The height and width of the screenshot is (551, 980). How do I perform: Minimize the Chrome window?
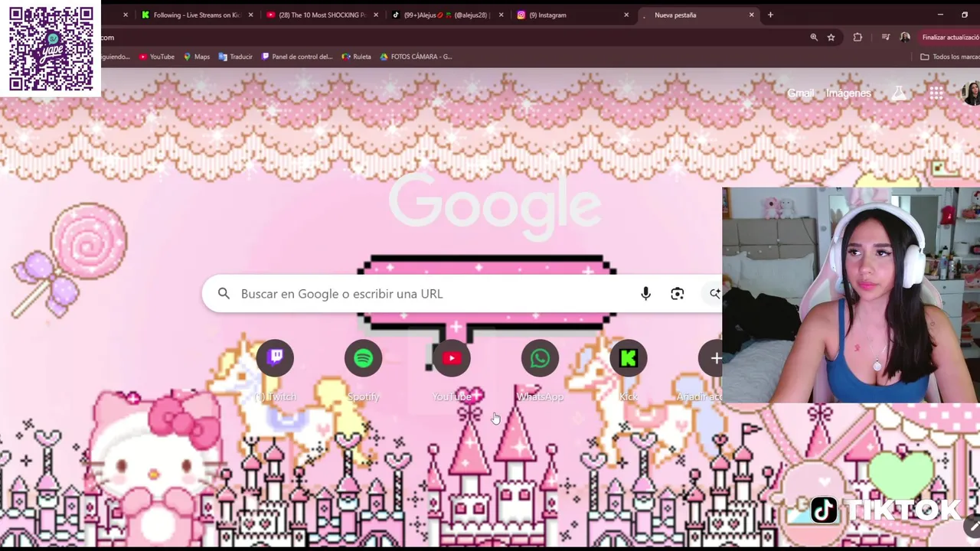point(940,15)
